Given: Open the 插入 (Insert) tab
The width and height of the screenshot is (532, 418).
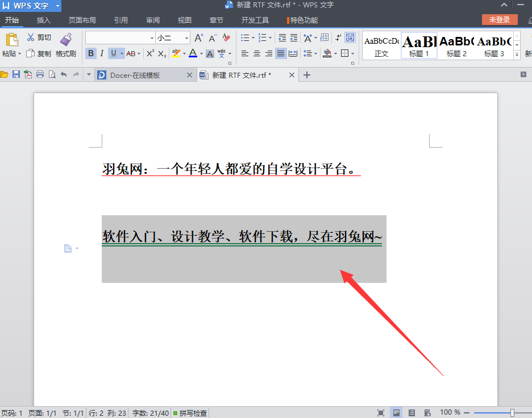Looking at the screenshot, I should (43, 20).
